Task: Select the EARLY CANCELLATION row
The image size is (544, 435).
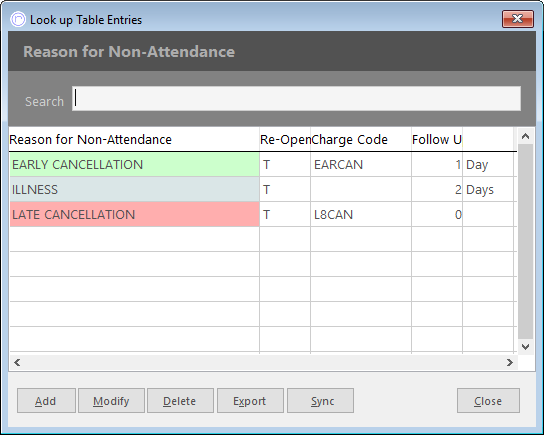Action: 263,164
